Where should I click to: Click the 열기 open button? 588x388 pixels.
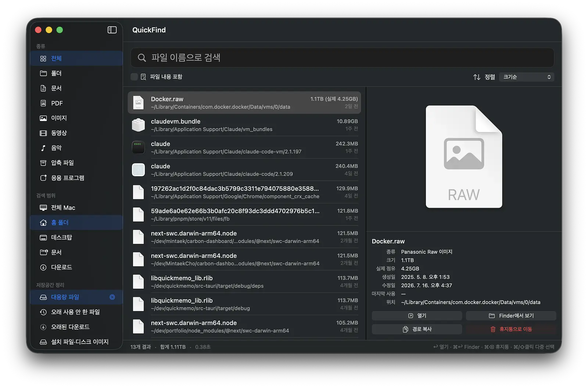[x=417, y=316]
